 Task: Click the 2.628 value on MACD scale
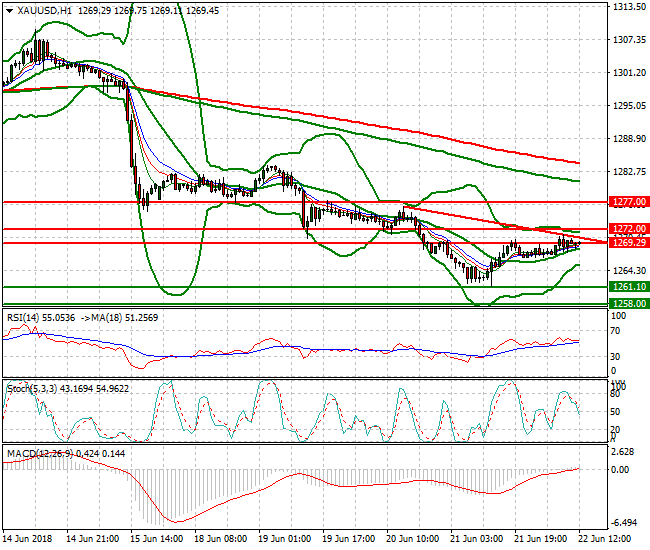(626, 451)
